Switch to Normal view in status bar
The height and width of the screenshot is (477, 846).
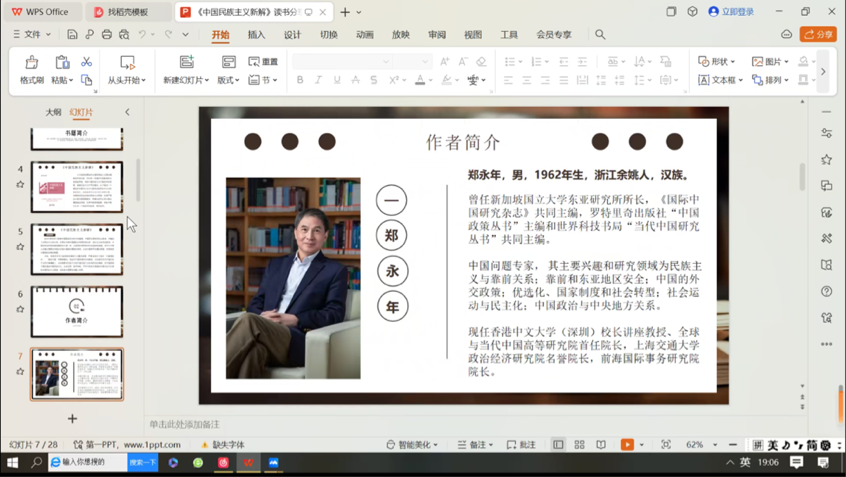click(x=558, y=445)
